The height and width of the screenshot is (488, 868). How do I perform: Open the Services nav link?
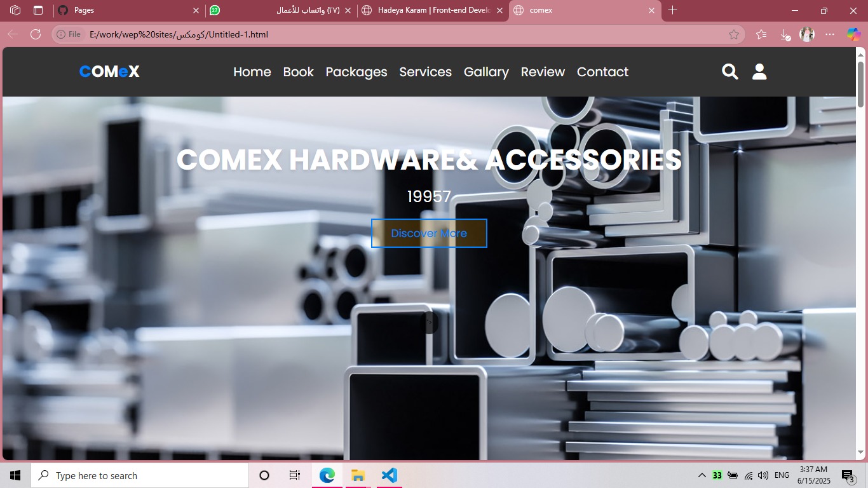[x=426, y=72]
